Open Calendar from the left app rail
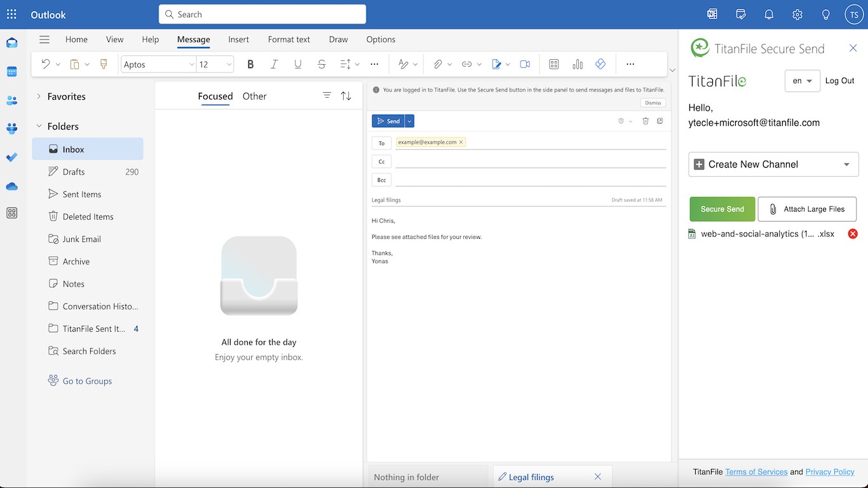Screen dimensions: 868x488 pos(11,71)
